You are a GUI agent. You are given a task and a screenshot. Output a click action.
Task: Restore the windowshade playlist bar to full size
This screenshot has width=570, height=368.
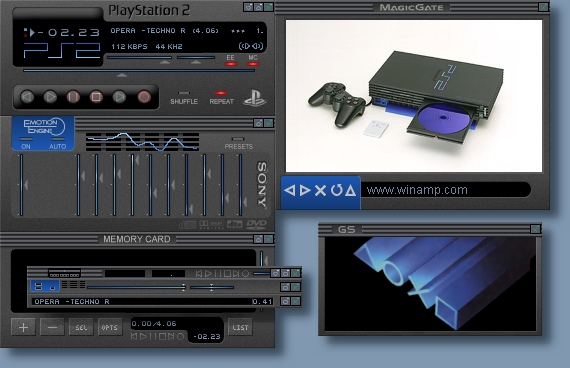click(x=285, y=301)
